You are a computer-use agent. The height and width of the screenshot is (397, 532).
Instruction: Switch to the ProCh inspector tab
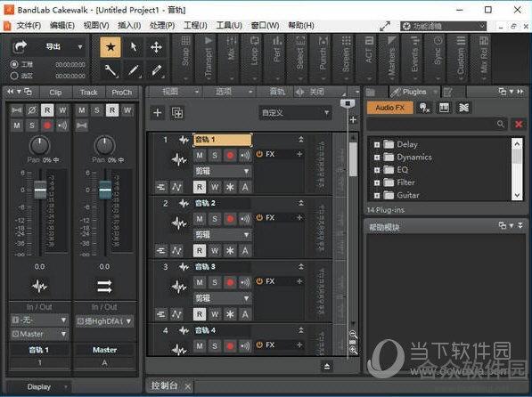122,93
